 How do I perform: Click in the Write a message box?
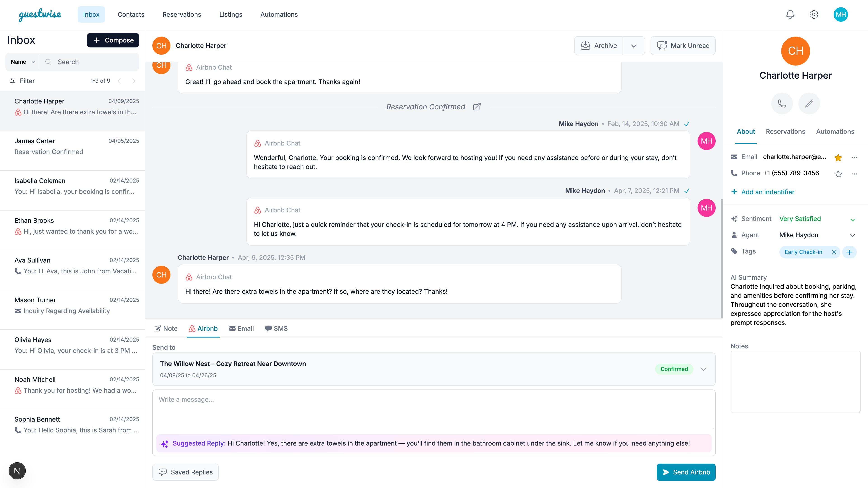[434, 411]
